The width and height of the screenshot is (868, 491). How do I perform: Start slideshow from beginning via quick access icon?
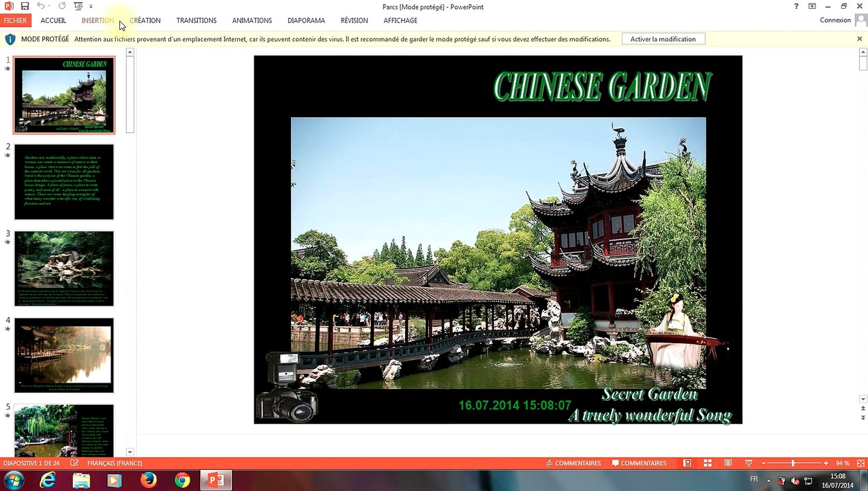click(78, 6)
